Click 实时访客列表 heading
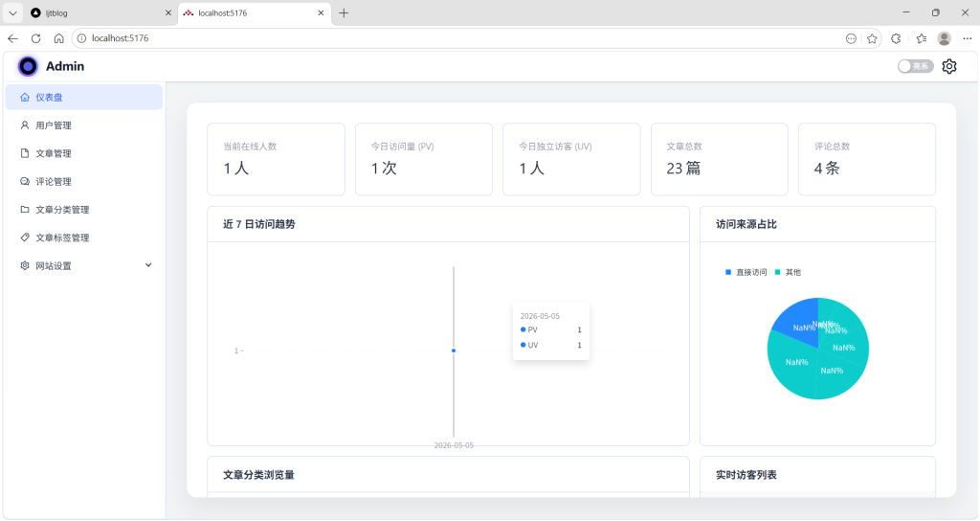This screenshot has height=521, width=980. (746, 475)
